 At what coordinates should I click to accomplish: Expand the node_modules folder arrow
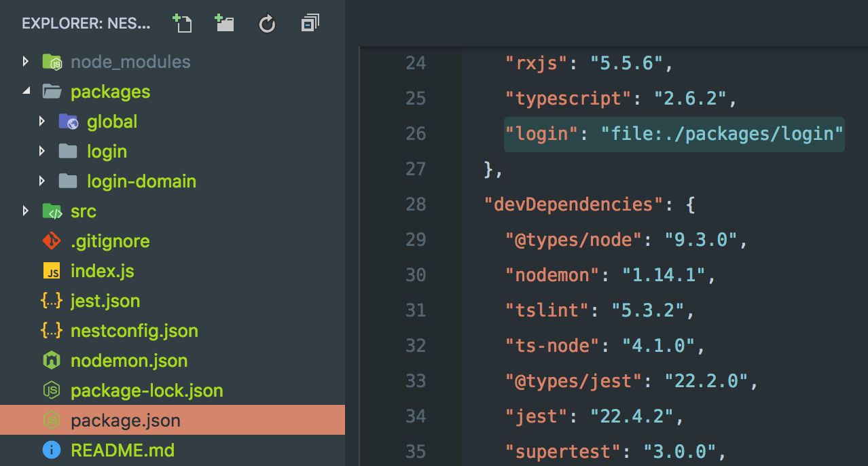(26, 62)
